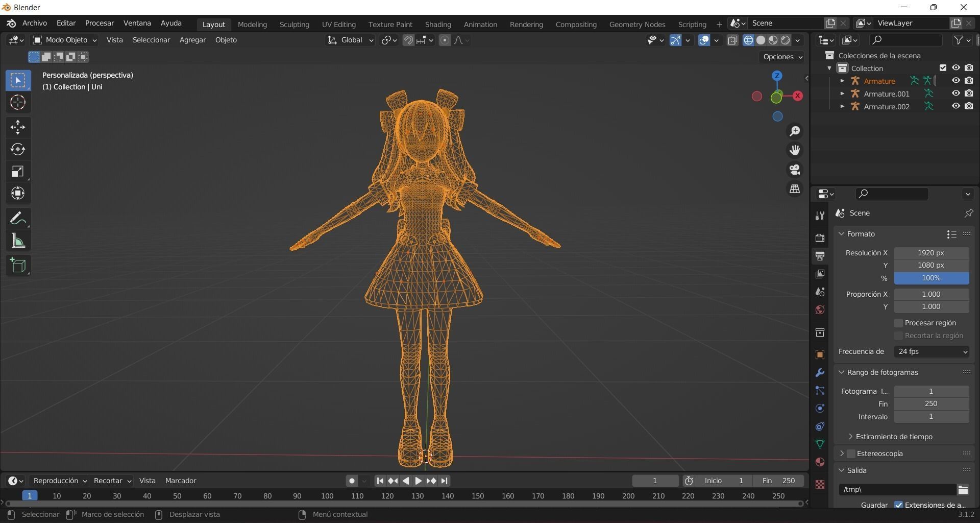Open the Agregar menu in viewport header
Screen dimensions: 980x523
pyautogui.click(x=192, y=40)
